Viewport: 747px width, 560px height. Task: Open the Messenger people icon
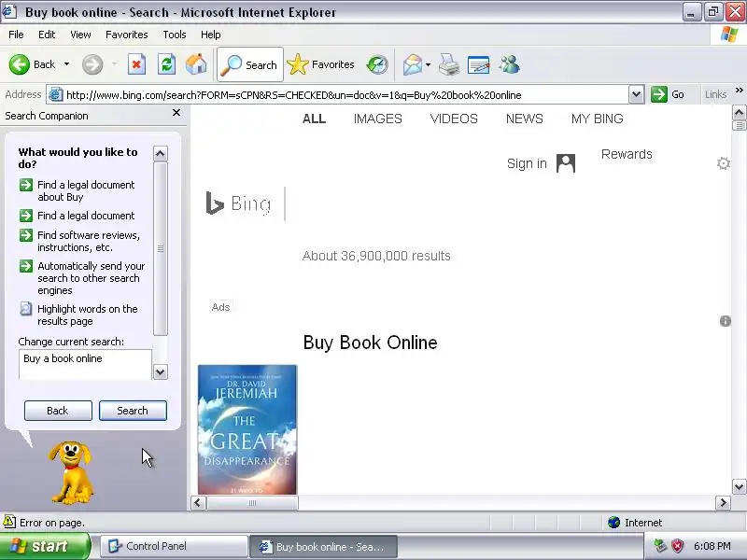tap(509, 64)
